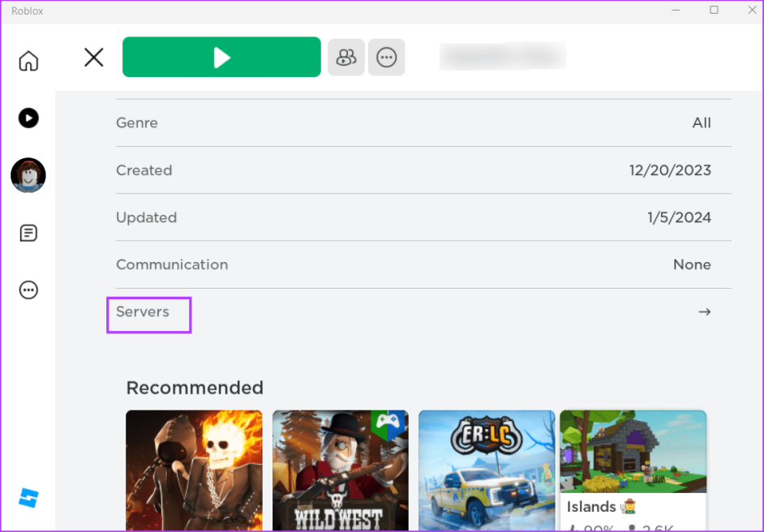Open the Discover play icon in sidebar
Screen dimensions: 764x532
pyautogui.click(x=28, y=118)
